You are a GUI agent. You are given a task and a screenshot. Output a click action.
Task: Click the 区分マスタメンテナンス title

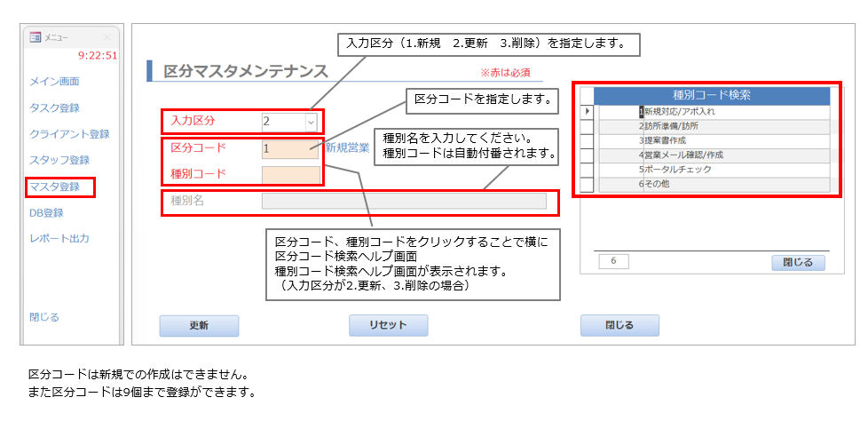point(246,71)
